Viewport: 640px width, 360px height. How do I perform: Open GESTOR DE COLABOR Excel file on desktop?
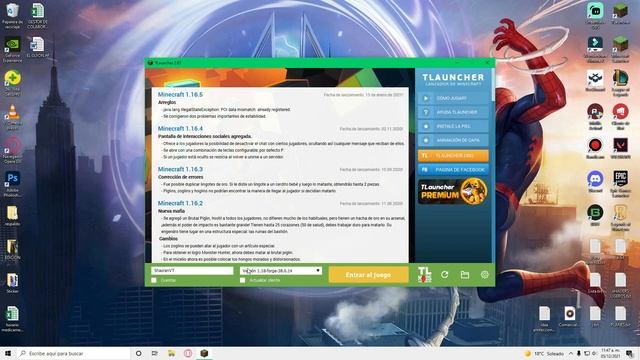[37, 16]
